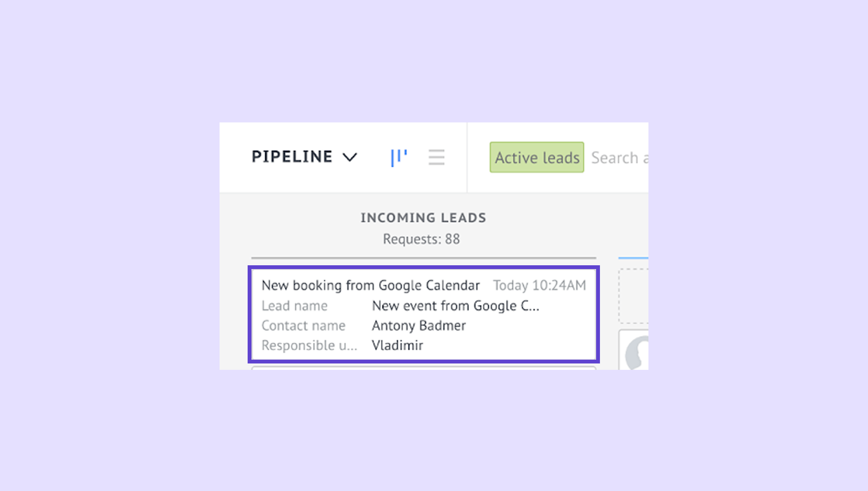Open the PIPELINE title dropdown
This screenshot has height=491, width=868.
point(292,157)
